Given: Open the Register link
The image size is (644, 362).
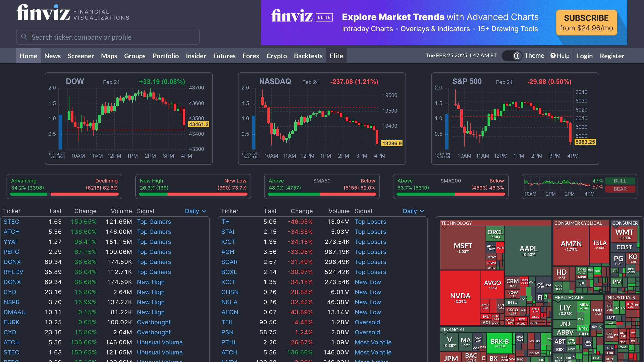Looking at the screenshot, I should coord(612,56).
